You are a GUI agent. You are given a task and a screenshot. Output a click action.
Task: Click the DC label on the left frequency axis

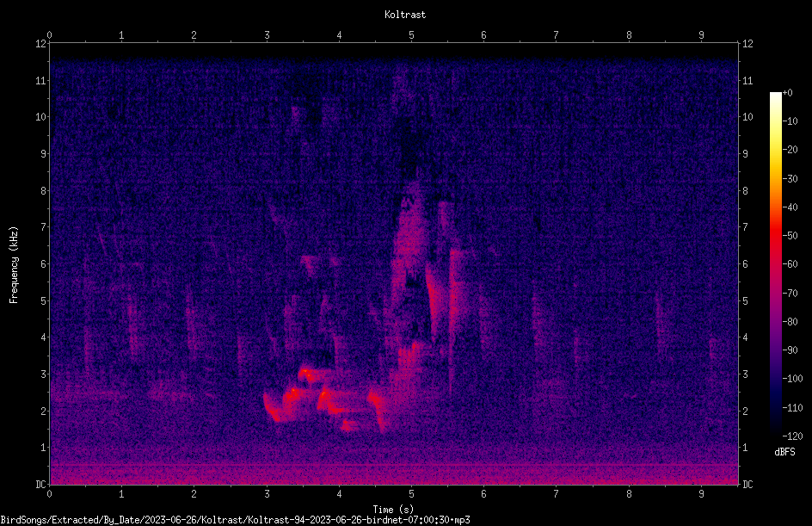point(41,485)
